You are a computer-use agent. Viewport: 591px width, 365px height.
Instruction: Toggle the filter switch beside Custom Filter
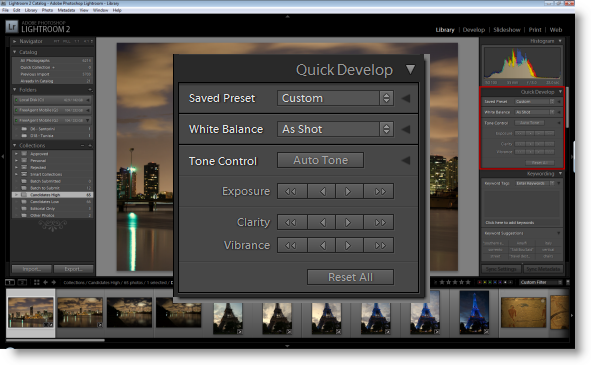pos(568,282)
